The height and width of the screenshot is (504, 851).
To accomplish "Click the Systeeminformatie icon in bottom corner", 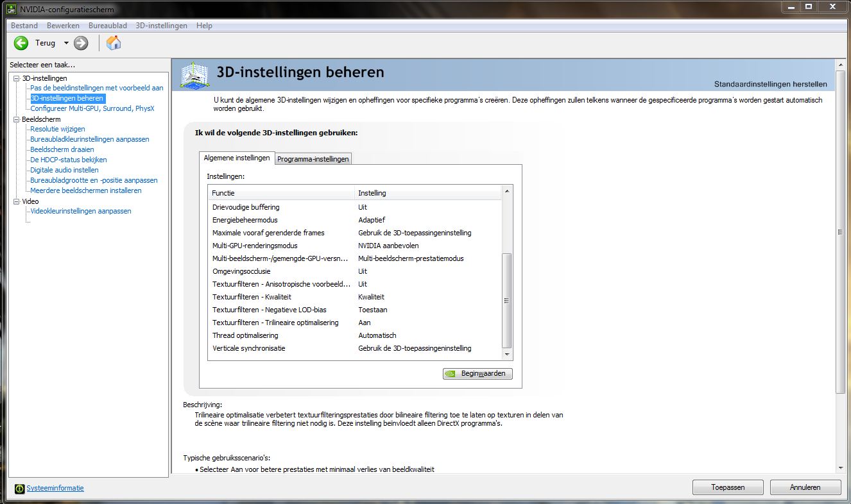I will tap(20, 488).
